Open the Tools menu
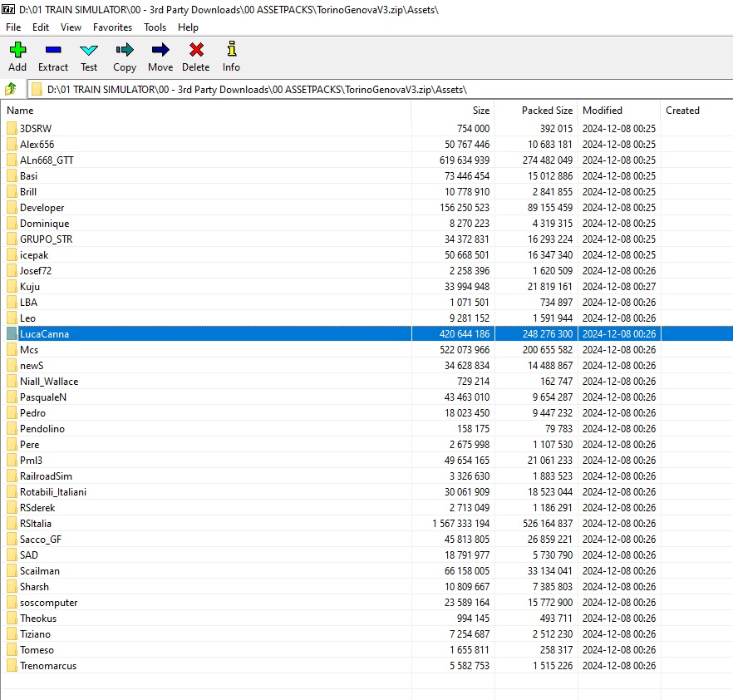This screenshot has width=733, height=700. click(x=155, y=27)
